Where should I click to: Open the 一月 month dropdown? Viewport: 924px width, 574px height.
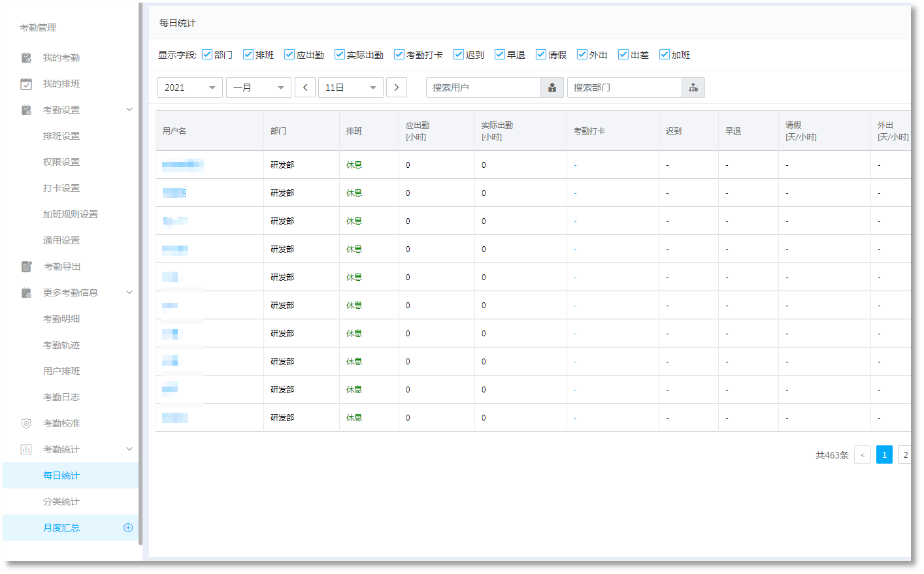tap(259, 88)
